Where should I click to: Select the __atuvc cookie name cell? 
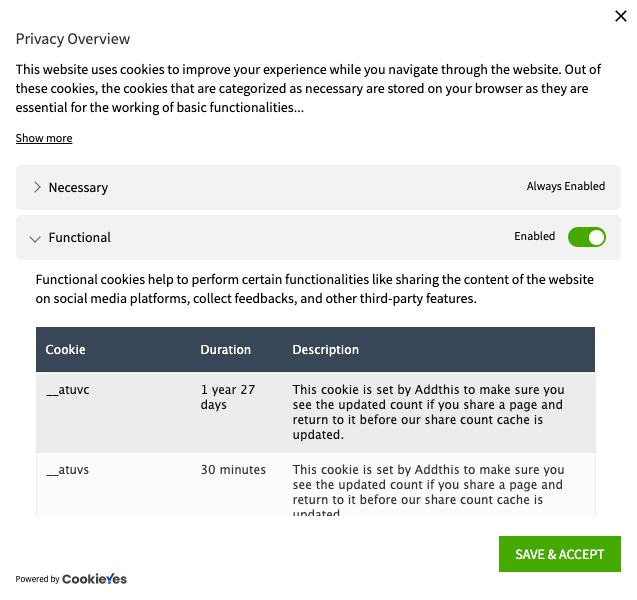(68, 390)
